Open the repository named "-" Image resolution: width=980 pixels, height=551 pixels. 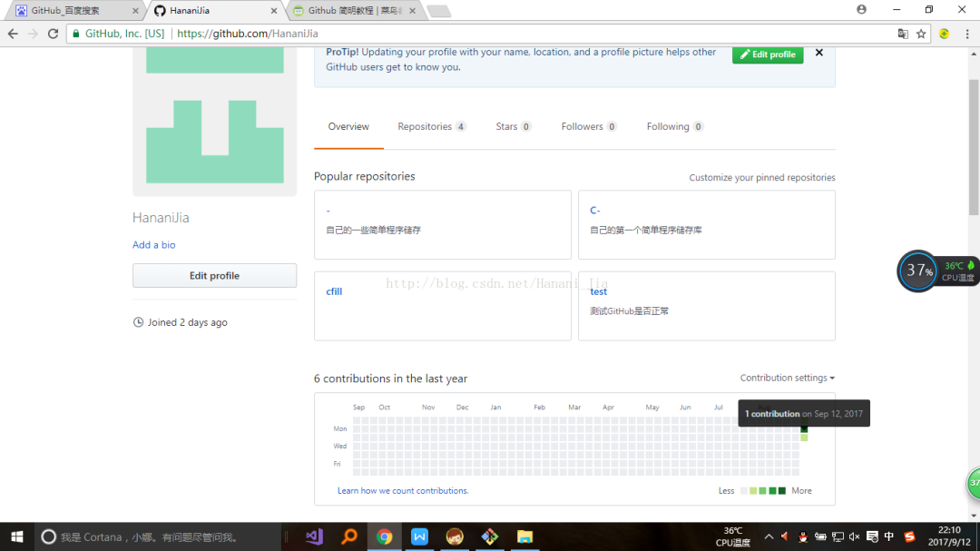coord(328,211)
